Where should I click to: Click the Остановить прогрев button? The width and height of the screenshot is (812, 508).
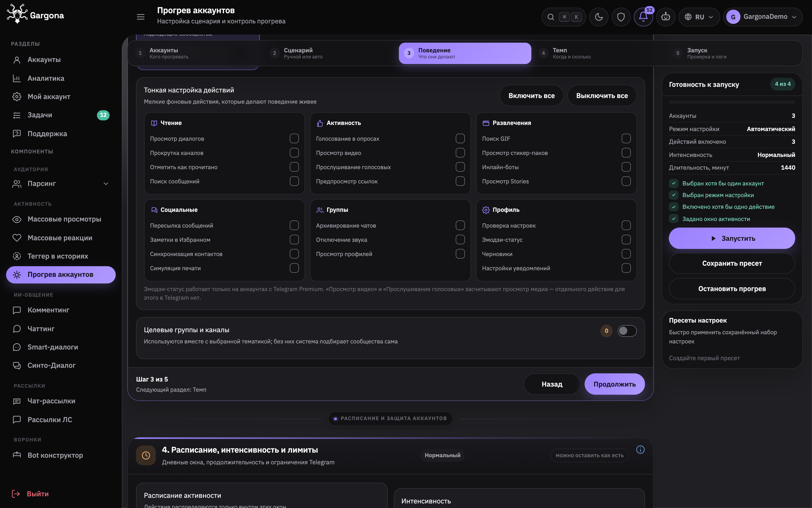coord(732,289)
